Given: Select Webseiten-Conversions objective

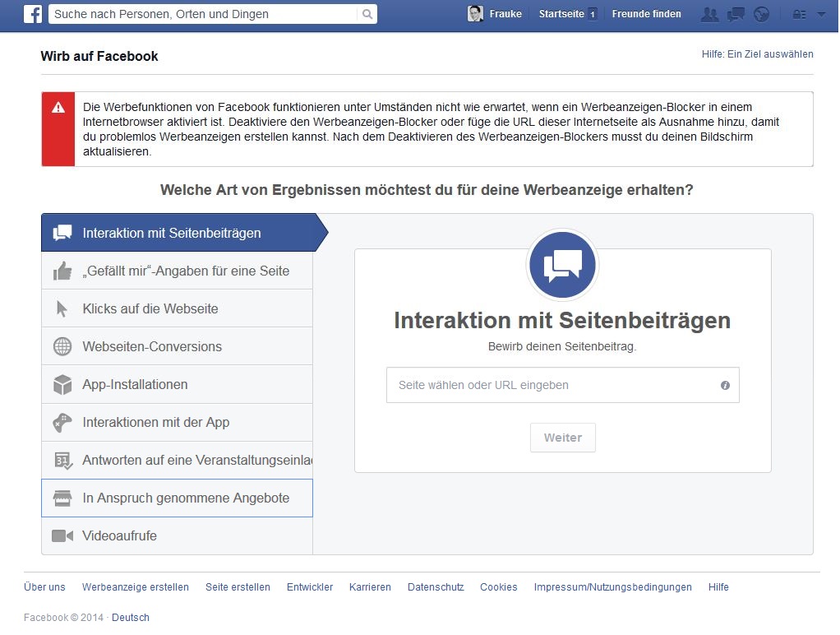Looking at the screenshot, I should [177, 346].
